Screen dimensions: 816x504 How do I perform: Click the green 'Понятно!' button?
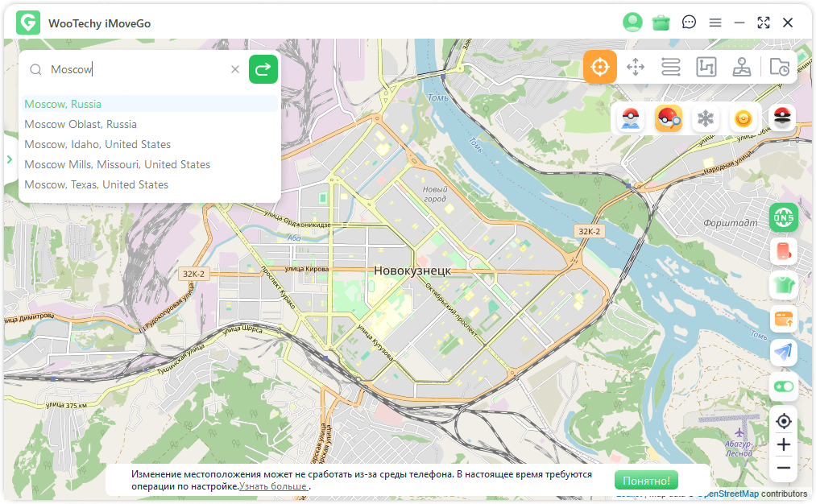pos(646,481)
